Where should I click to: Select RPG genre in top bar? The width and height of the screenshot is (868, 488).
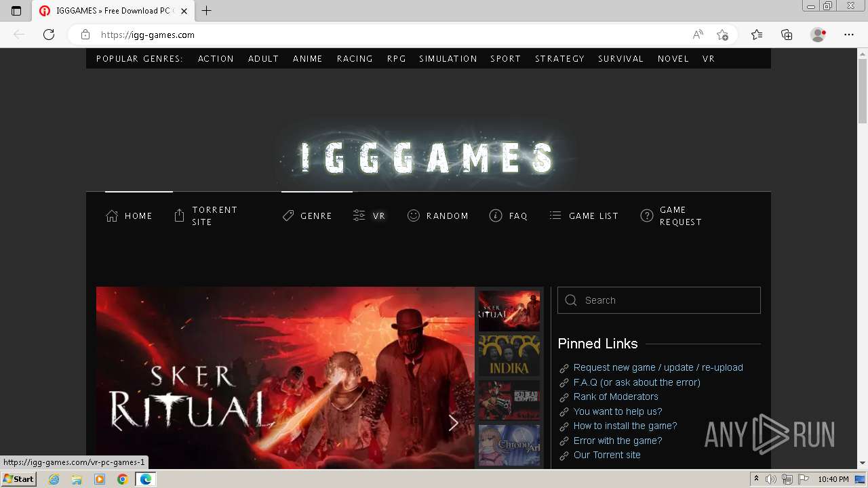[x=396, y=59]
